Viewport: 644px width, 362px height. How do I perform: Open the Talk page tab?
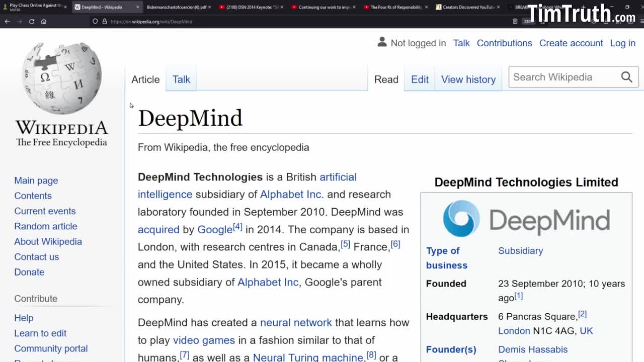click(x=181, y=79)
